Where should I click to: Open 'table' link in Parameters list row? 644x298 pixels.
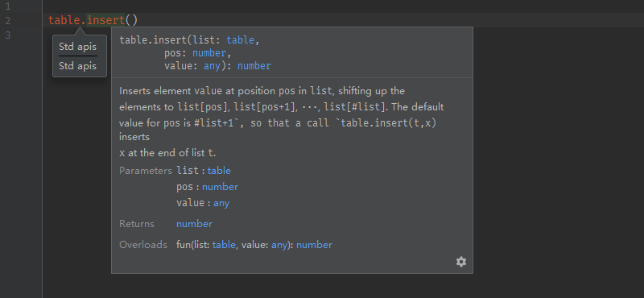219,171
